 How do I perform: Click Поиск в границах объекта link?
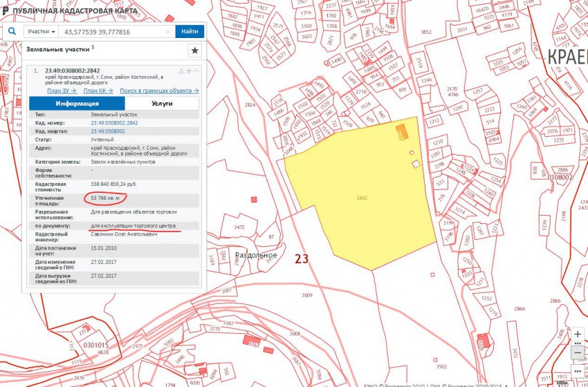[x=158, y=91]
